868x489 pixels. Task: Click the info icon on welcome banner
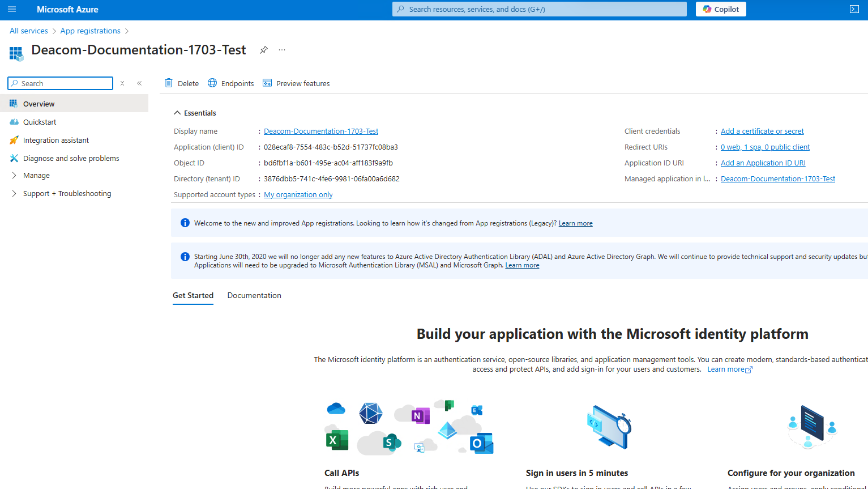185,223
